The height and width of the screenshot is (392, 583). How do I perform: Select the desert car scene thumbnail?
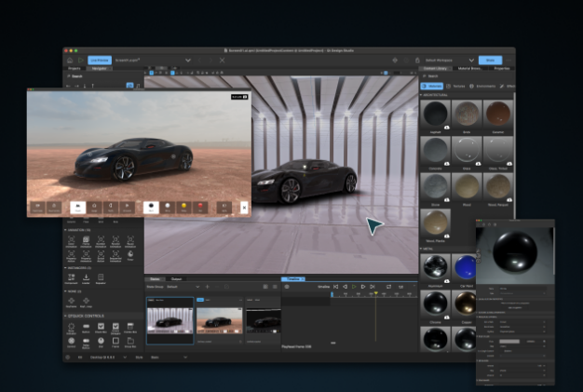click(218, 320)
